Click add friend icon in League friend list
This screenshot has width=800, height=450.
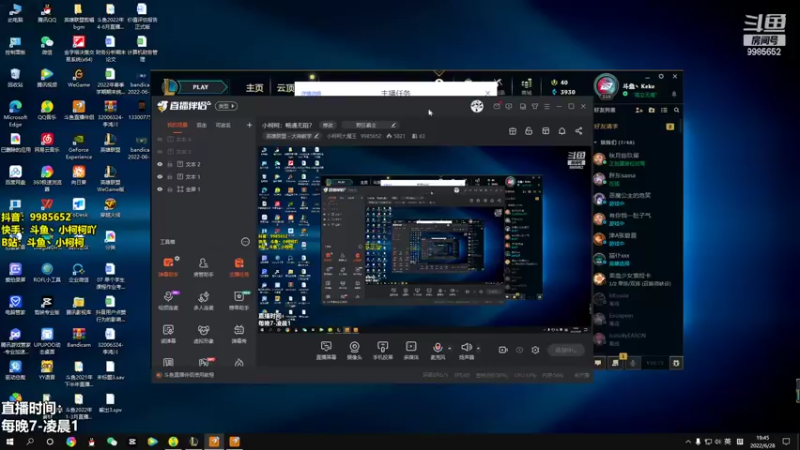click(x=639, y=110)
